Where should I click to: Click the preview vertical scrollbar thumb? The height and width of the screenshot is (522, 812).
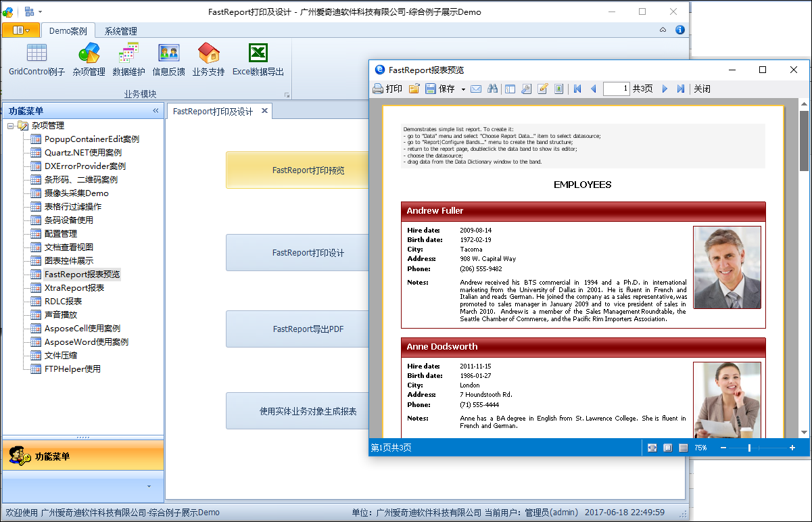point(804,141)
